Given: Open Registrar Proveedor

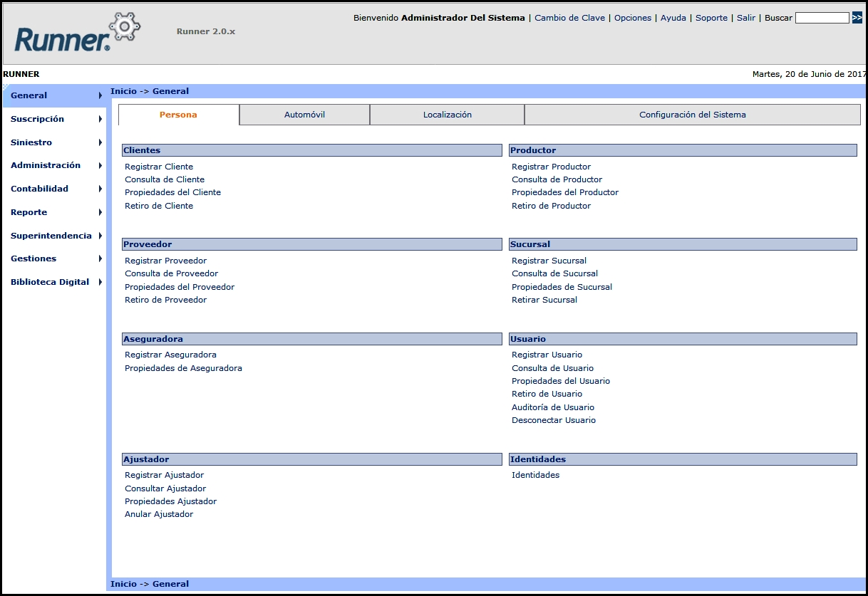Looking at the screenshot, I should click(165, 261).
